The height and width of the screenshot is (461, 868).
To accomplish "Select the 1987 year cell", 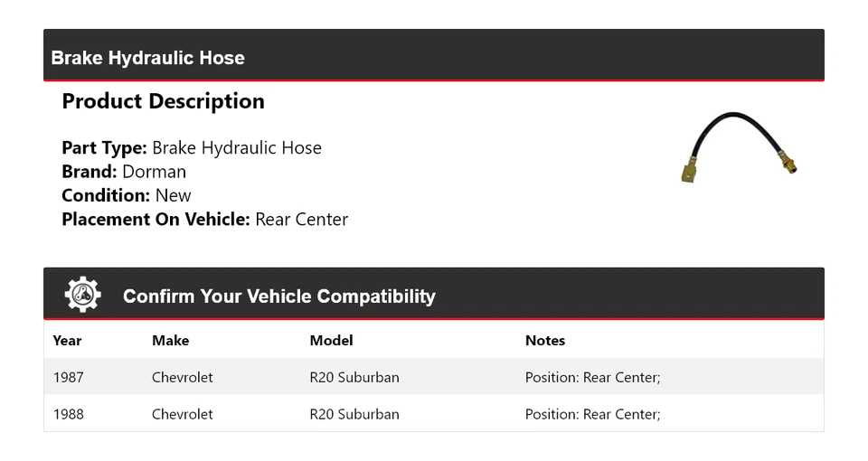I will [68, 377].
